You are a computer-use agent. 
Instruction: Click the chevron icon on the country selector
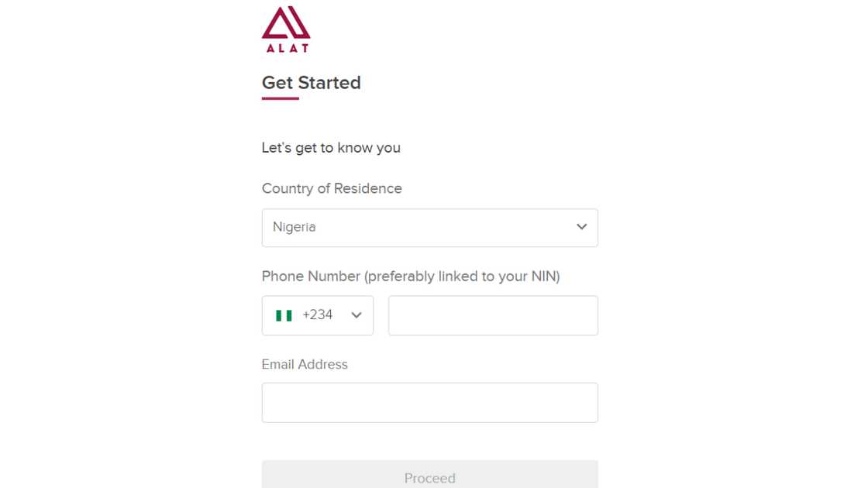click(581, 227)
